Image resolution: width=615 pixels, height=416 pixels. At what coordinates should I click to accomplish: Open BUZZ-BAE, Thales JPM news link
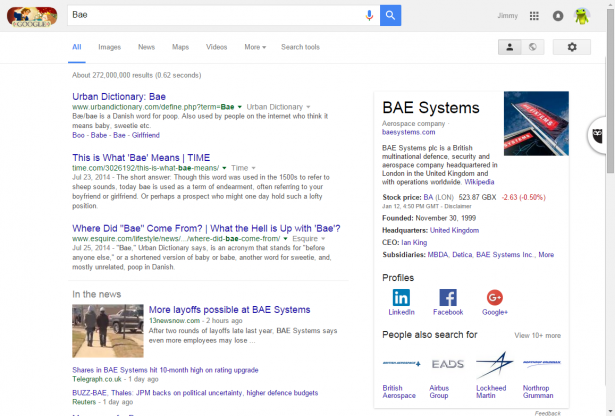point(195,393)
